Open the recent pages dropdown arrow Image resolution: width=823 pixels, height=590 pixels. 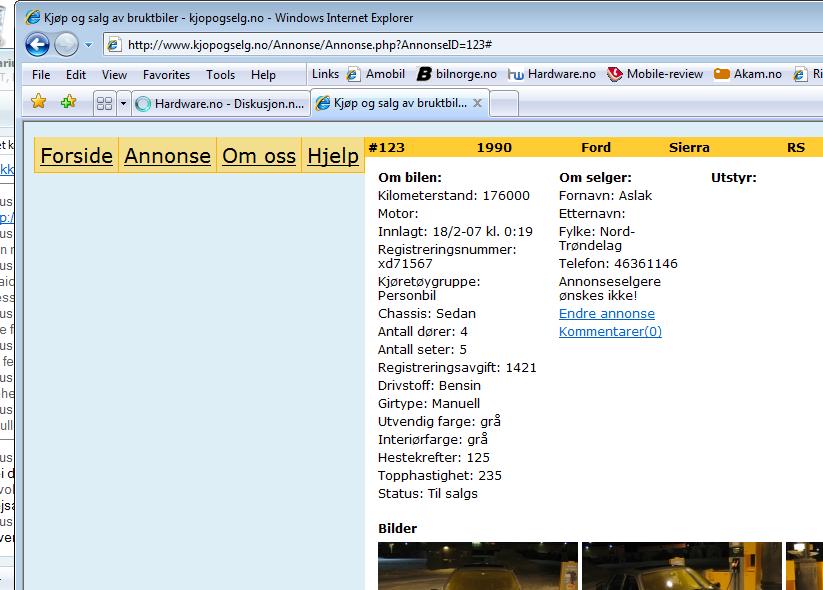[89, 45]
